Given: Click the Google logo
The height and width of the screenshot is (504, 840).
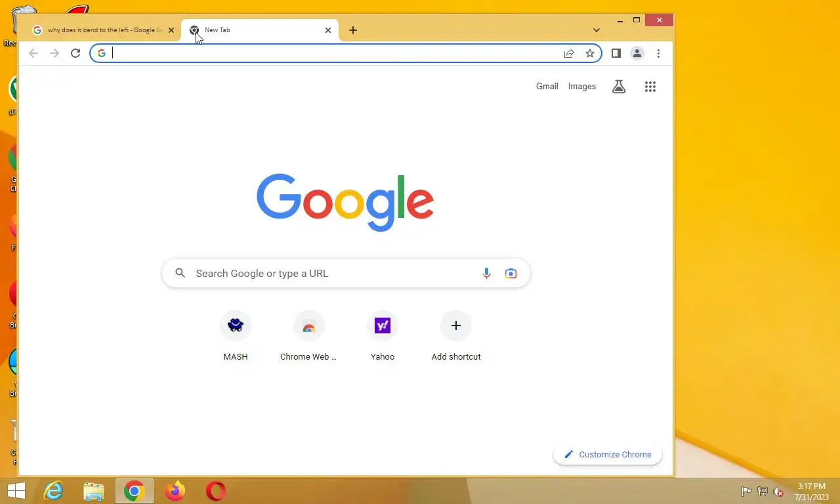Looking at the screenshot, I should [x=345, y=202].
